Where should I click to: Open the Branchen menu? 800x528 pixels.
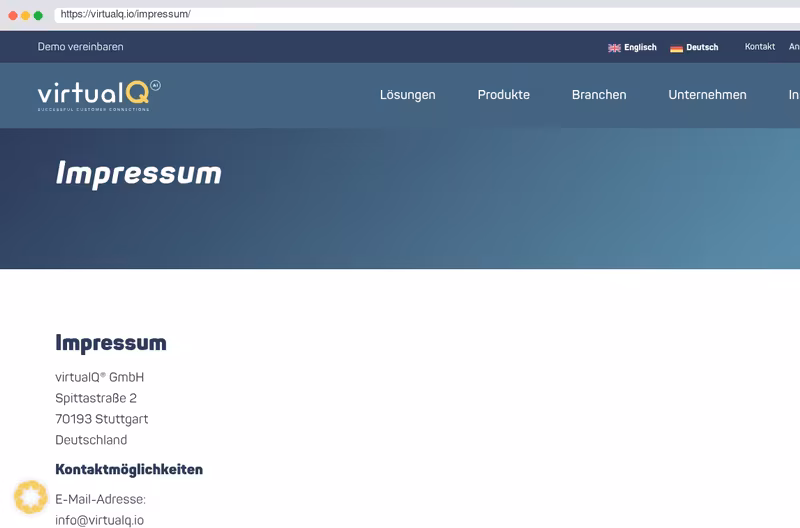(x=599, y=95)
